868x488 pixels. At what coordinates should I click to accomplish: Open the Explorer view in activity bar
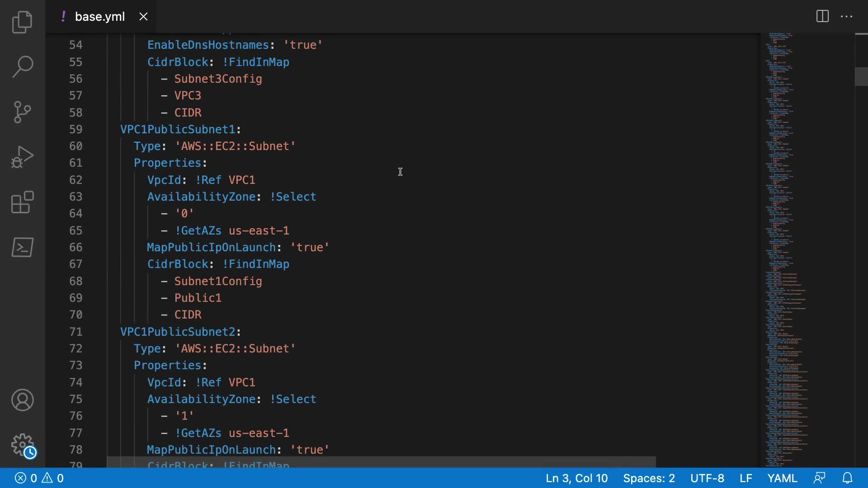(22, 22)
